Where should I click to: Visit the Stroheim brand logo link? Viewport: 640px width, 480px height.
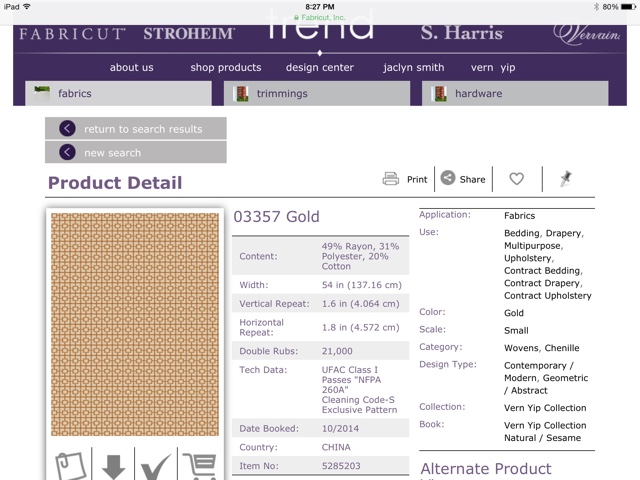tap(189, 33)
